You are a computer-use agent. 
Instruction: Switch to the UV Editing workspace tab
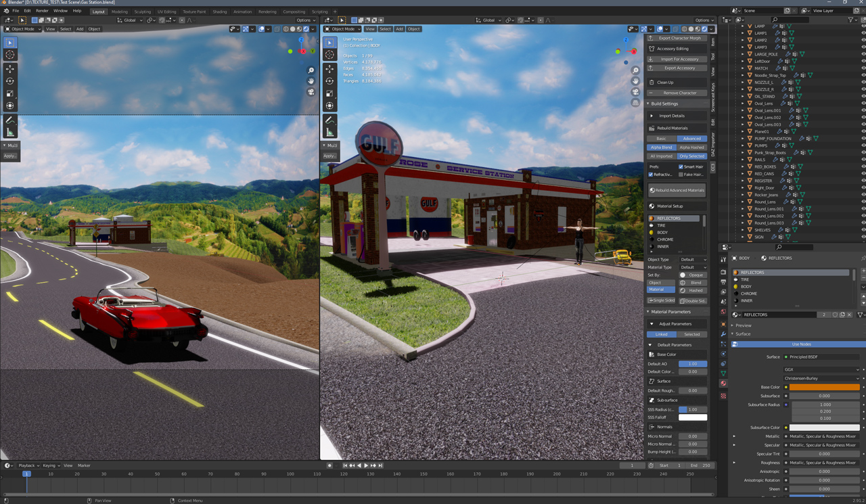click(166, 12)
